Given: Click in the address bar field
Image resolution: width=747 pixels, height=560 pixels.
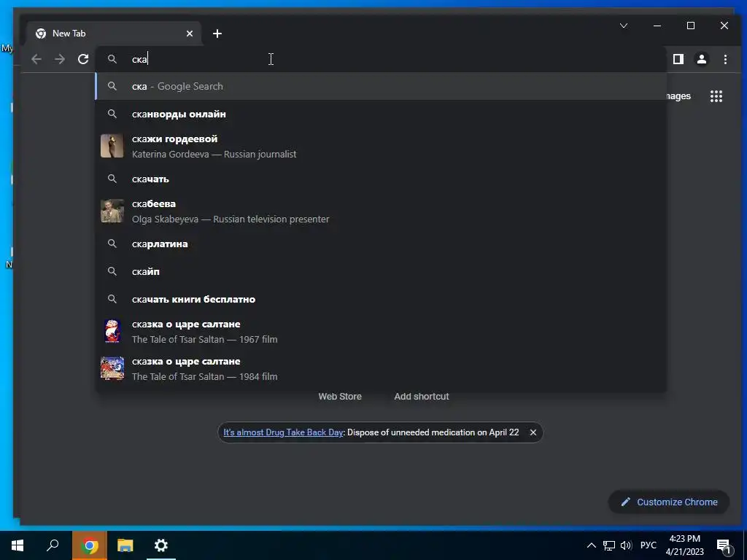Looking at the screenshot, I should click(381, 59).
